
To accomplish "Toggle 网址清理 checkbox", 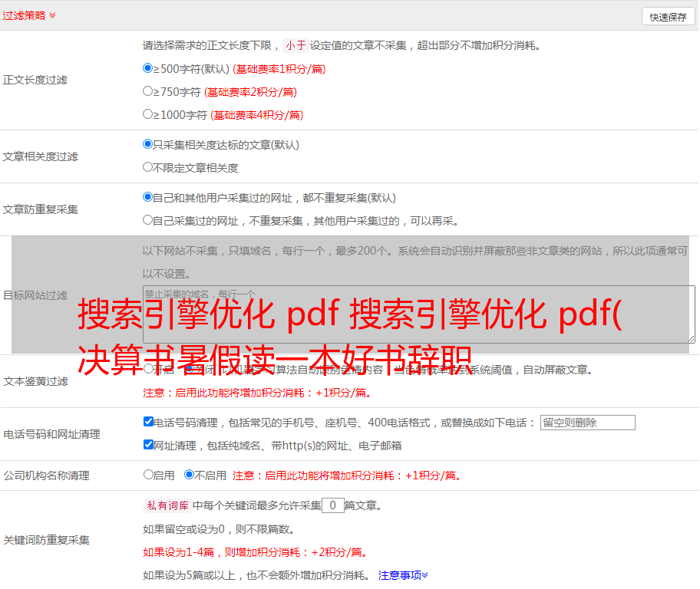I will pos(148,445).
